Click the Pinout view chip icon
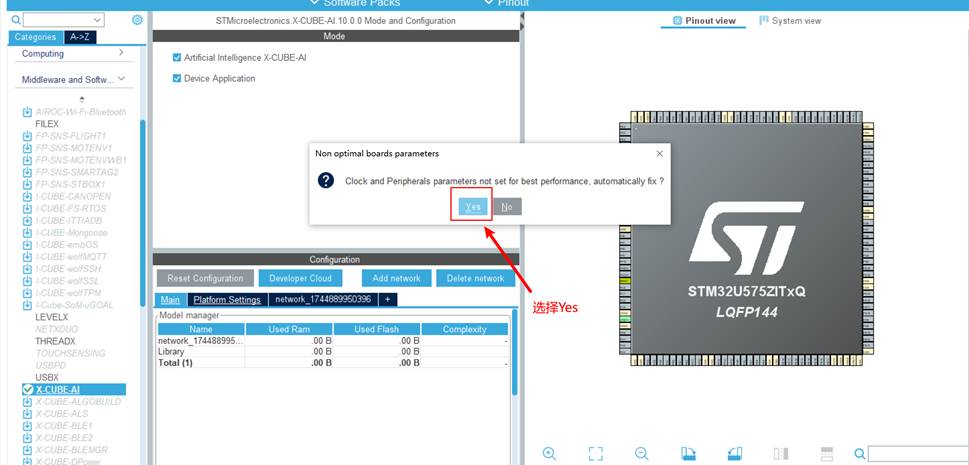Viewport: 969px width, 465px height. 677,20
